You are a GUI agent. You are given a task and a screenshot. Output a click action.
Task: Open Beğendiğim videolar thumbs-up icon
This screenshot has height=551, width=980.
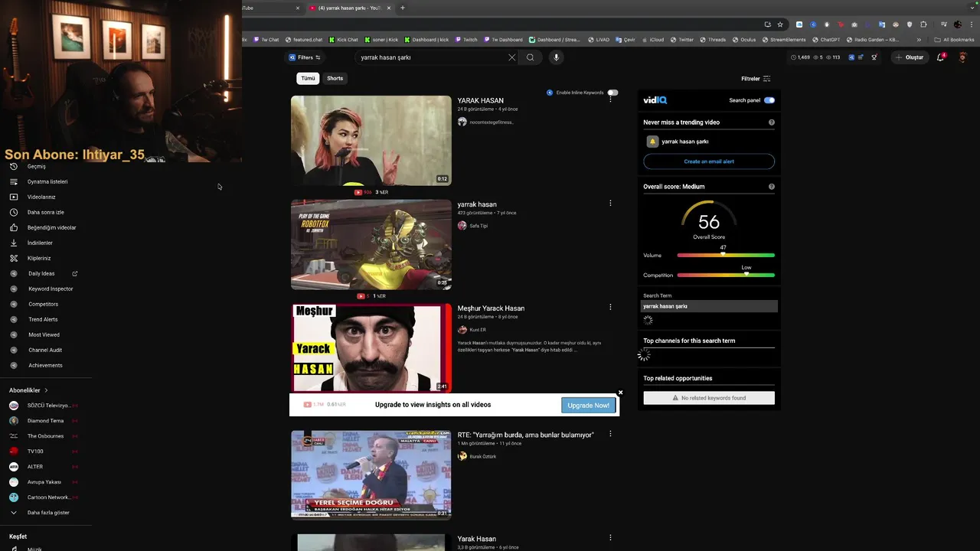pos(14,227)
